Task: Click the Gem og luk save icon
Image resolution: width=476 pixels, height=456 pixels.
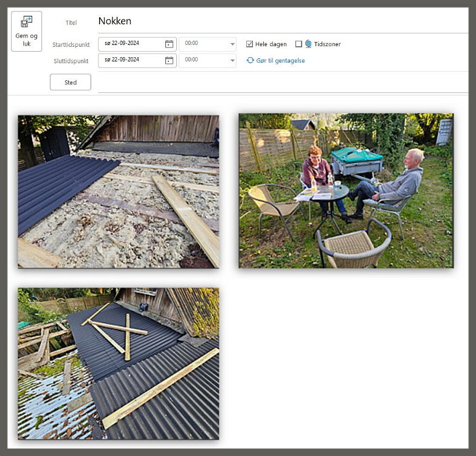Action: click(26, 22)
